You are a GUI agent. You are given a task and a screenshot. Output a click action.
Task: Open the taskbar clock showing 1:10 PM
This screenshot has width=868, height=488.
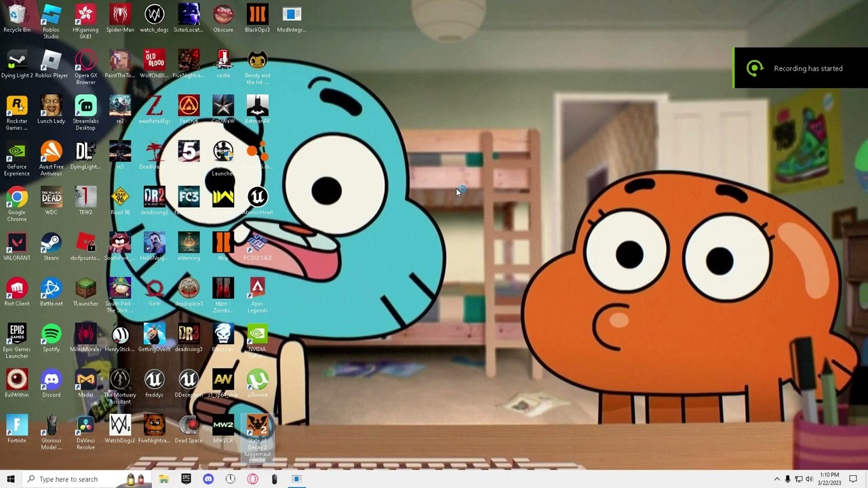830,479
